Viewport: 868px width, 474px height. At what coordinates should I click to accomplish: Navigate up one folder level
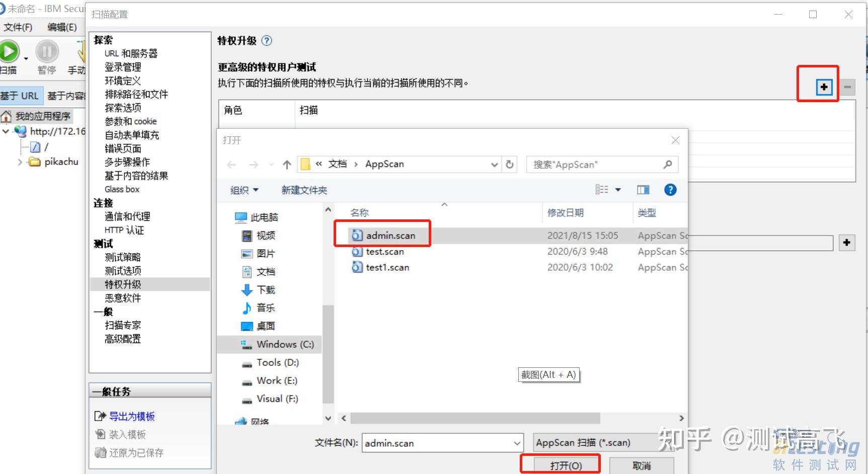(x=287, y=165)
